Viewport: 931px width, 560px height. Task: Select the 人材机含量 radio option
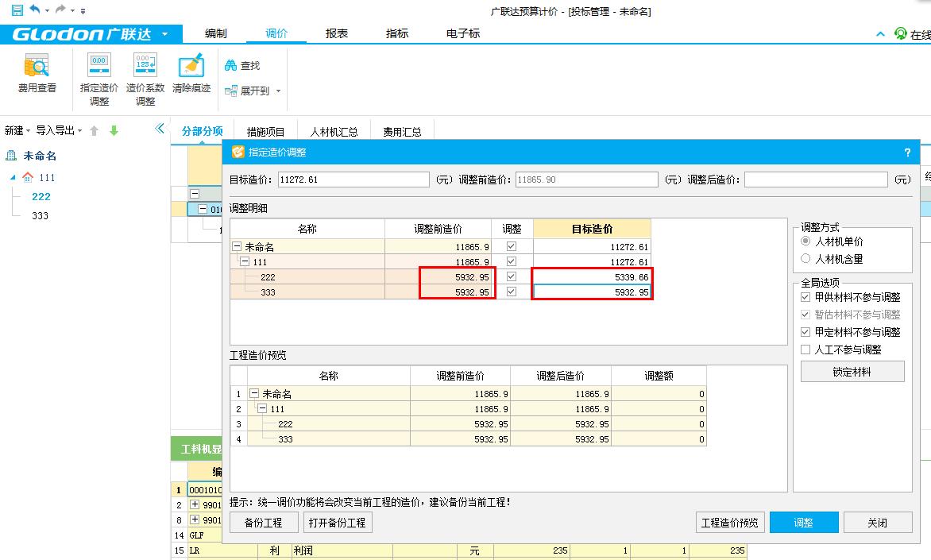point(805,258)
